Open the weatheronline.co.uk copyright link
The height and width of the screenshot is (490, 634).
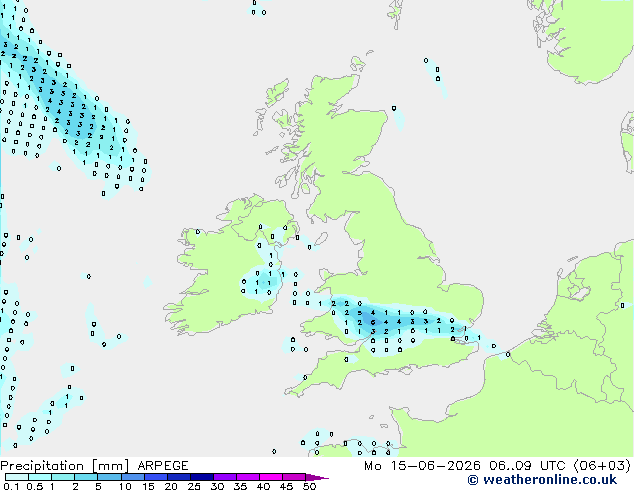[x=542, y=480]
